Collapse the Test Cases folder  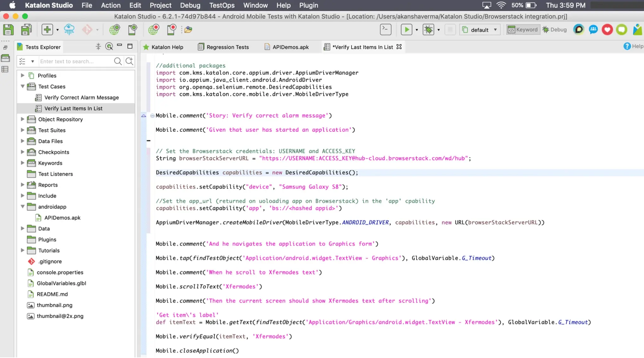click(22, 86)
